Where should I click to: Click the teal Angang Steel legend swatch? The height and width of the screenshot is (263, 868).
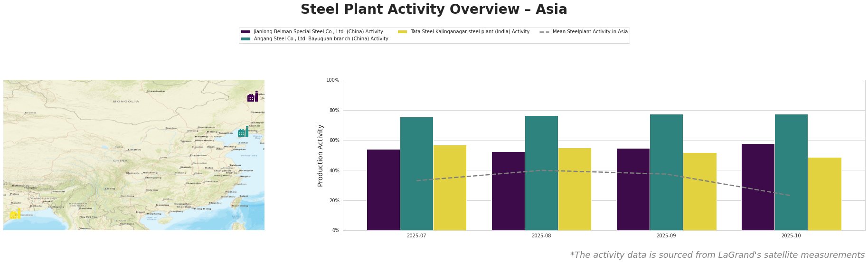pos(245,39)
